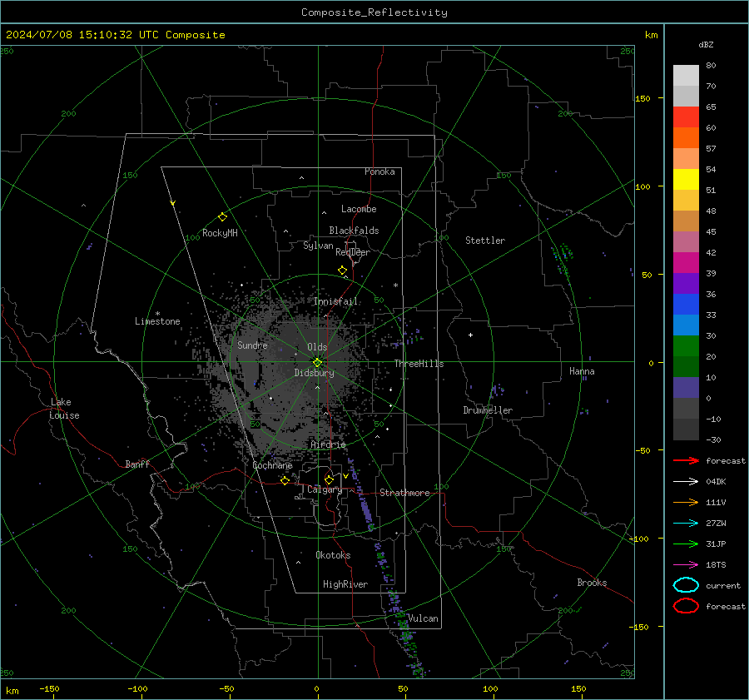The image size is (749, 700).
Task: Click the green 31JP arrow icon
Action: coord(686,544)
